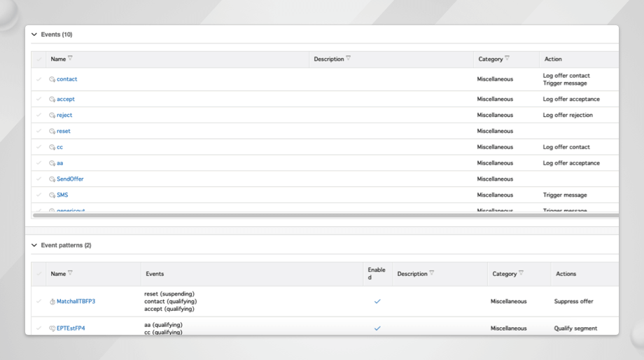Click the pattern icon beside EPTEstFP4
644x360 pixels.
click(52, 328)
